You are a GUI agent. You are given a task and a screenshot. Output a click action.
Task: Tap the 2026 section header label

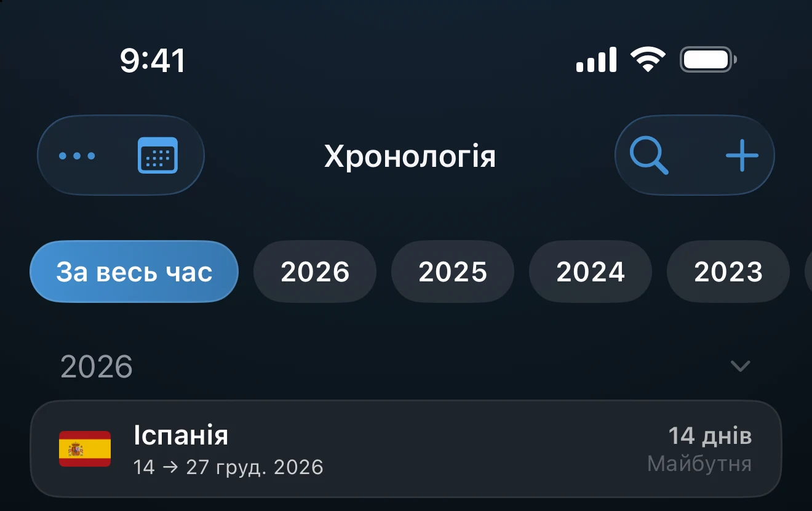[x=97, y=367]
